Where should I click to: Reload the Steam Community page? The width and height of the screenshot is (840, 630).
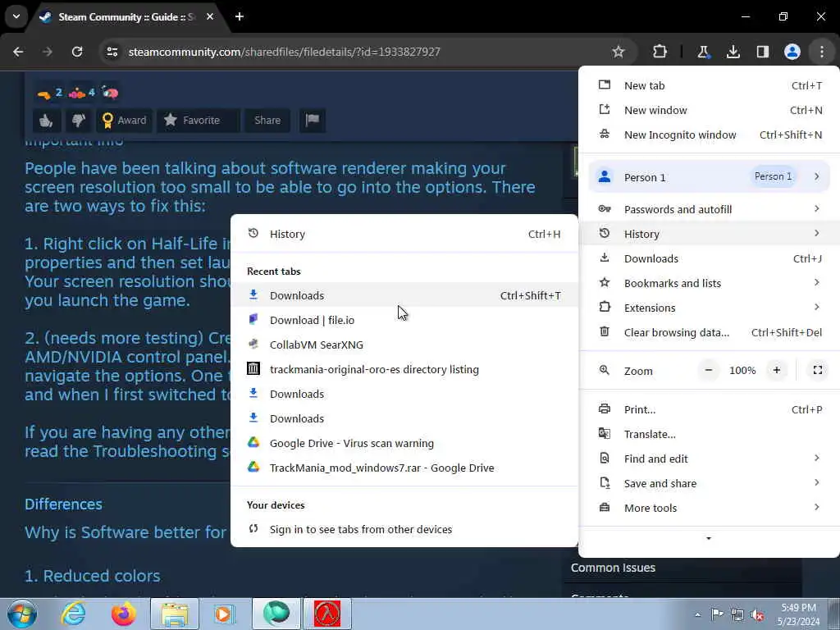click(77, 52)
